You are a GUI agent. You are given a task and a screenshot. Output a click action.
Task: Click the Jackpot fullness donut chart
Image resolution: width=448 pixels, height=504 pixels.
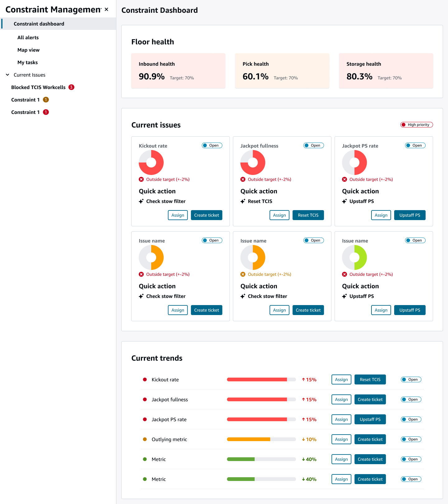click(x=253, y=163)
